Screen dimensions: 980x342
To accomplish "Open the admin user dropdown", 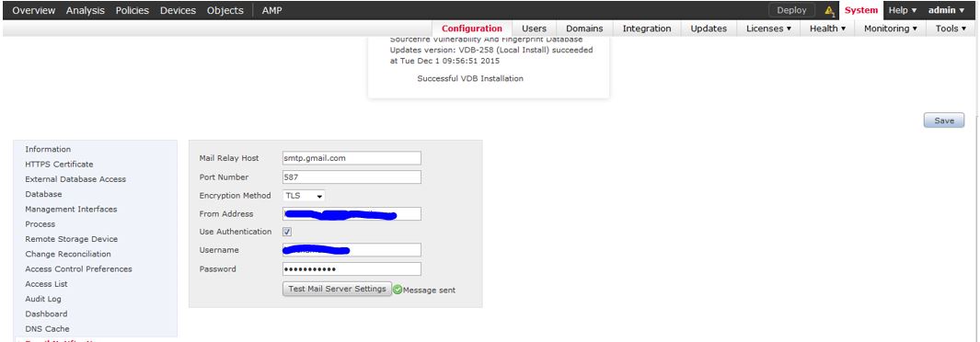I will 946,11.
